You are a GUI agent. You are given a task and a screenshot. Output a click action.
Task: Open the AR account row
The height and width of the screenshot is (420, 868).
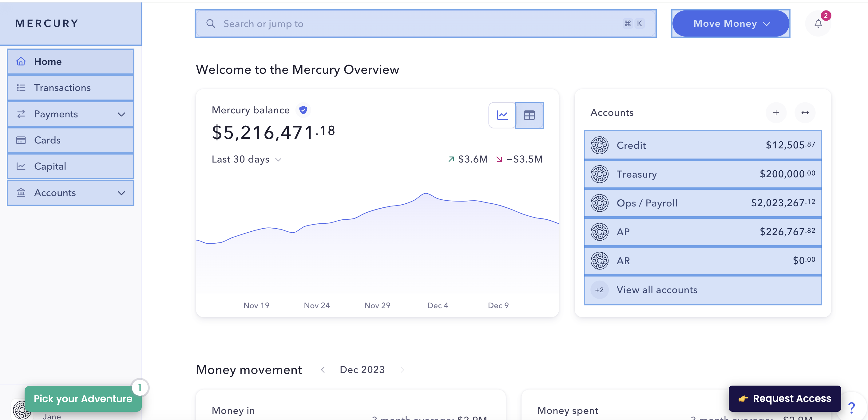click(x=703, y=261)
